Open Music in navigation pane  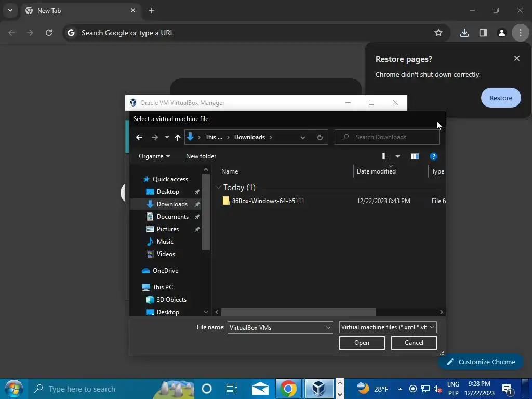click(x=165, y=242)
